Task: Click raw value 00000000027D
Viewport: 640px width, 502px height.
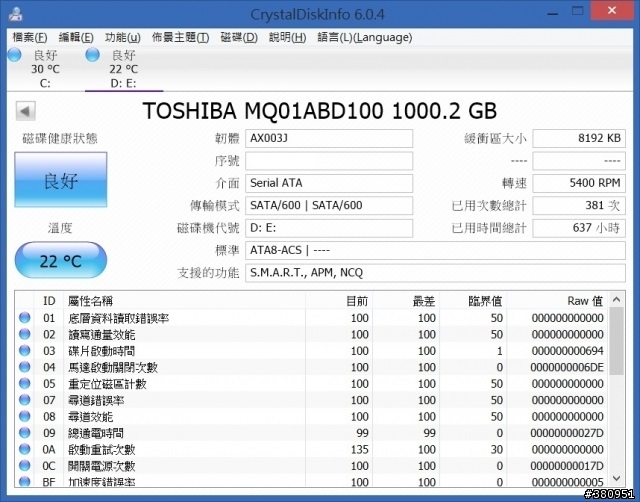Action: pyautogui.click(x=567, y=433)
